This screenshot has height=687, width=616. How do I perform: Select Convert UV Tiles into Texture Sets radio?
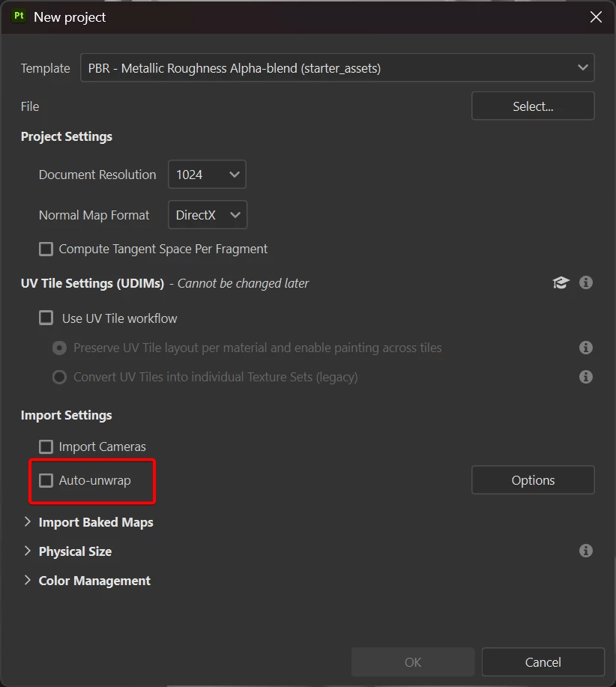(x=60, y=377)
